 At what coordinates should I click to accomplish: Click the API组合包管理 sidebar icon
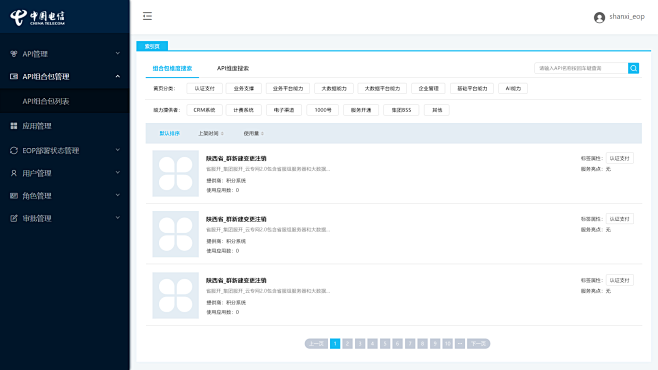tap(14, 76)
